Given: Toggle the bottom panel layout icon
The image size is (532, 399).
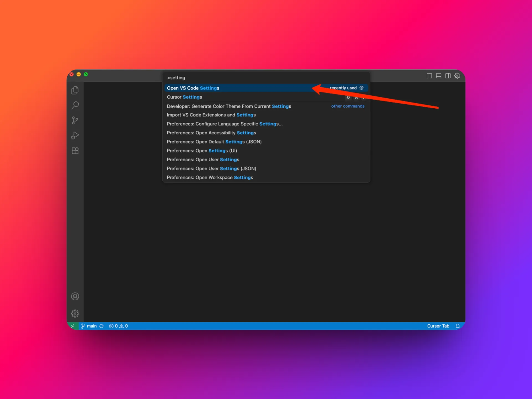Looking at the screenshot, I should pyautogui.click(x=439, y=76).
